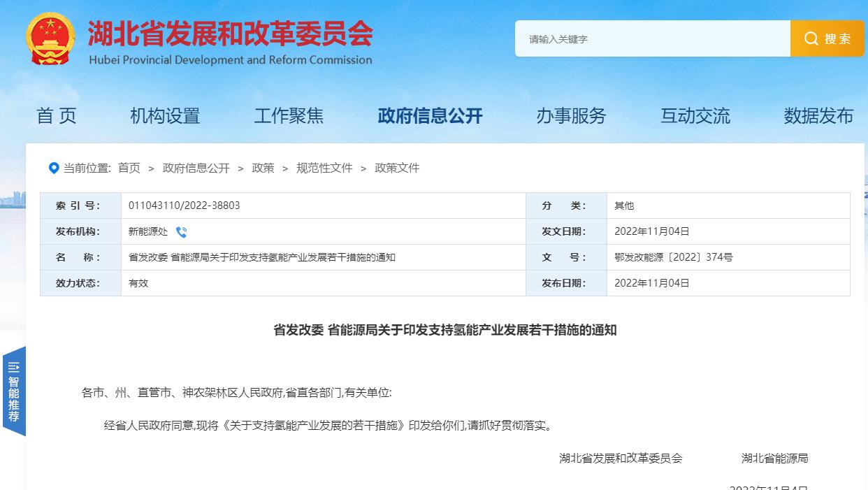Click the 政策 breadcrumb link
The width and height of the screenshot is (868, 490).
(x=263, y=167)
